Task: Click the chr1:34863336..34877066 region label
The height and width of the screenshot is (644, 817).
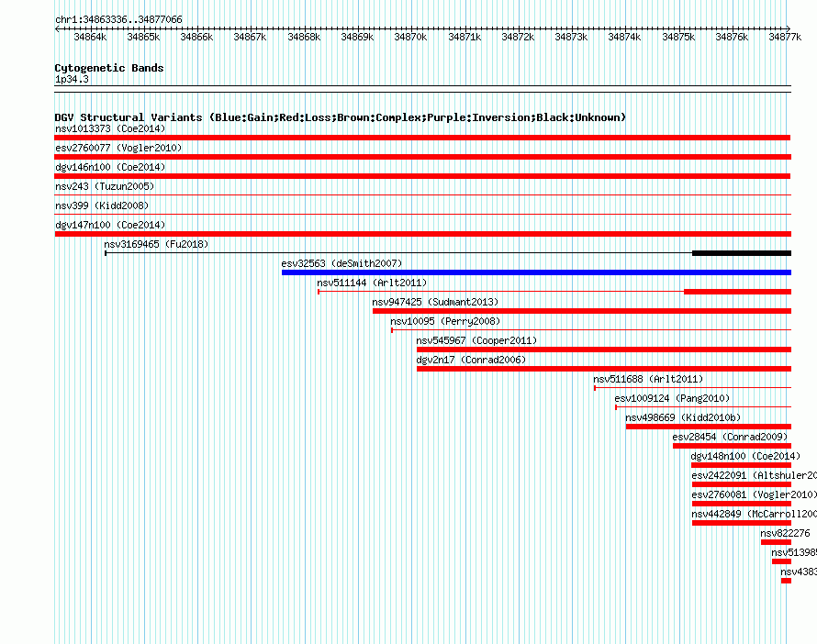Action: 118,19
